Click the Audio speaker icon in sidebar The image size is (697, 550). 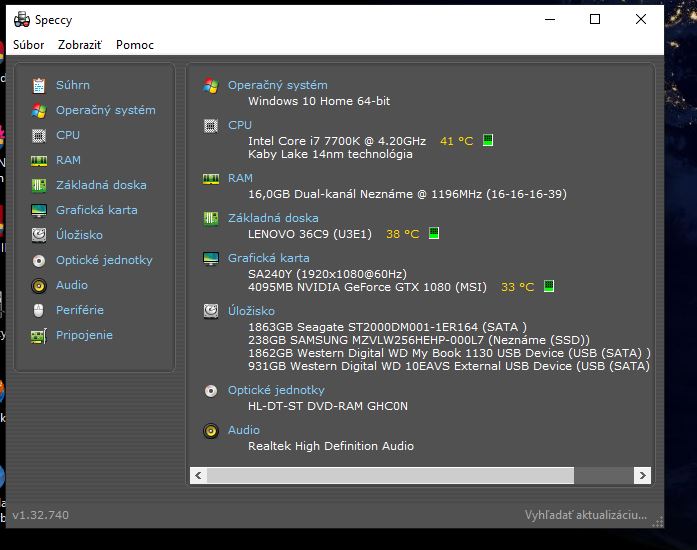pos(39,285)
